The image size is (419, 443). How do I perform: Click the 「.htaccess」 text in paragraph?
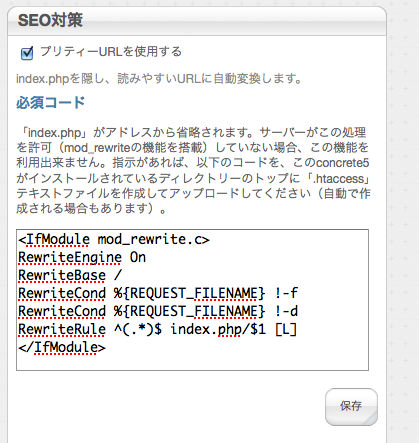339,178
